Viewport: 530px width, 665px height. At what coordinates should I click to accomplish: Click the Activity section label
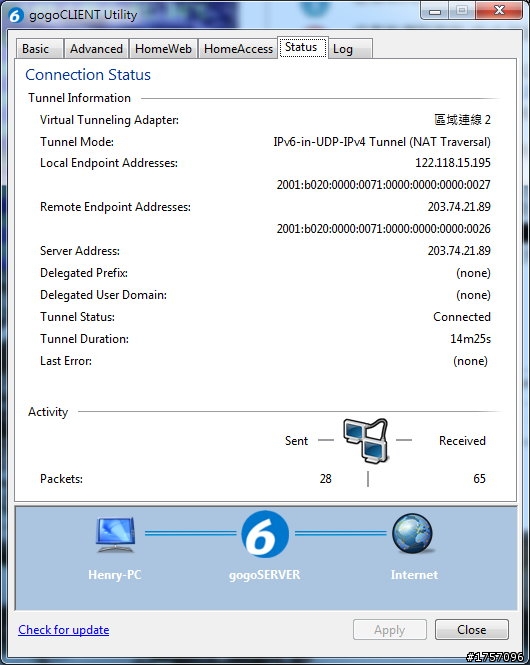click(48, 412)
